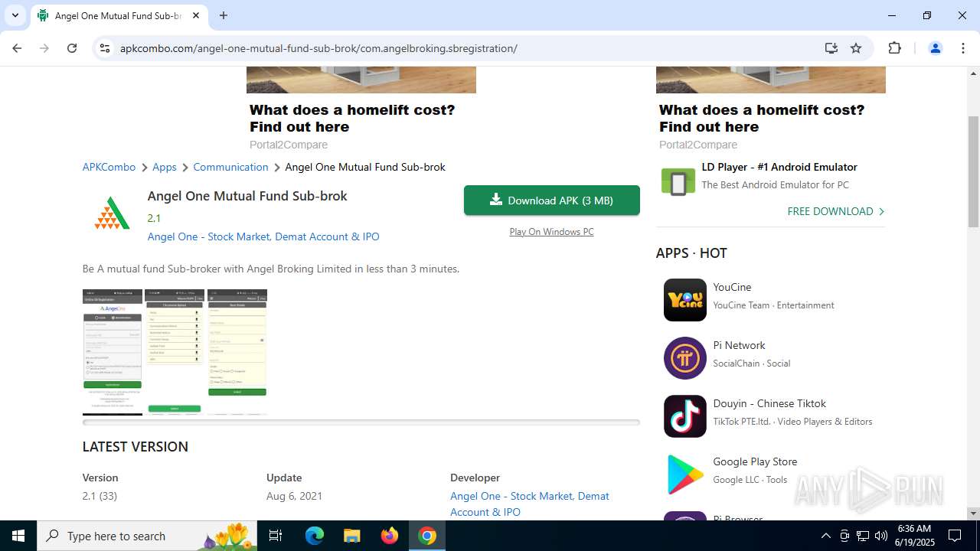Go back to the previous page

point(17,48)
